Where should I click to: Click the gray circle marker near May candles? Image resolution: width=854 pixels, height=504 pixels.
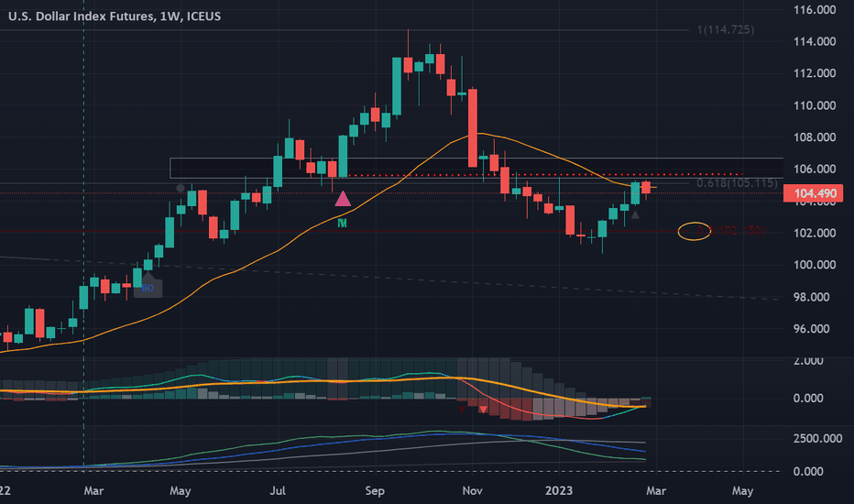click(x=181, y=188)
